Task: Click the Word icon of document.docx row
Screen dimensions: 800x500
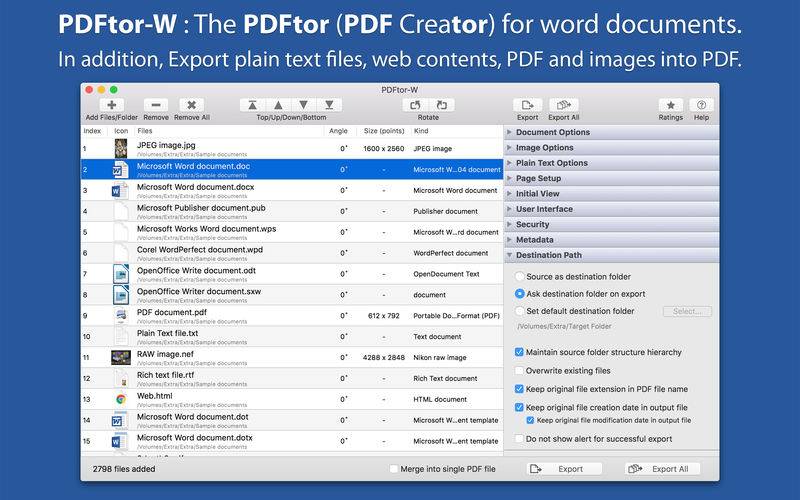Action: 120,190
